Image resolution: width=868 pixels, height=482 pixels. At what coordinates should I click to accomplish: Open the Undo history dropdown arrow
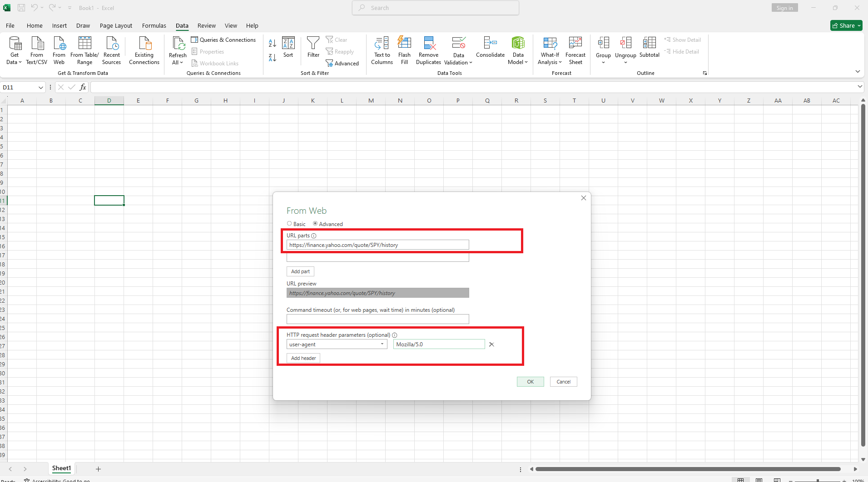tap(42, 8)
